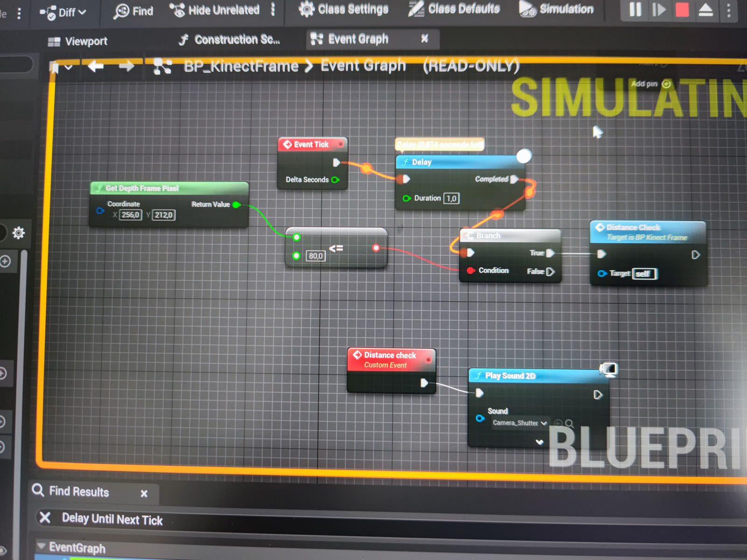Navigate back in graph history
The width and height of the screenshot is (747, 560).
click(96, 67)
